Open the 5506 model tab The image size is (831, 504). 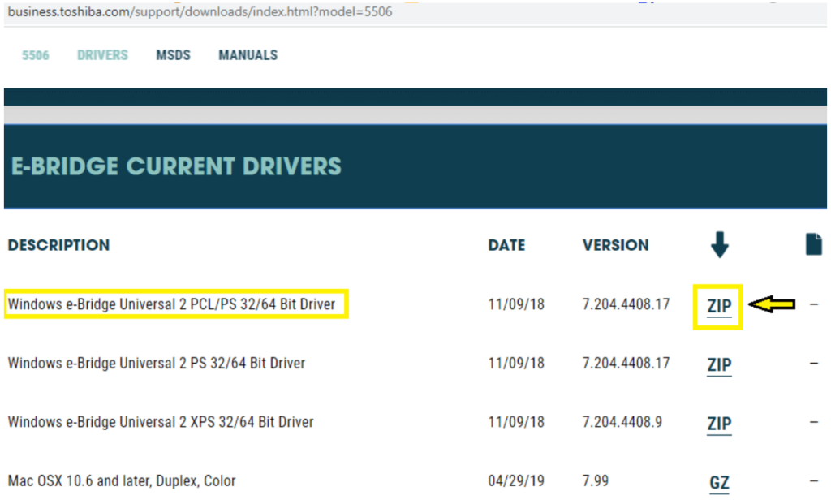point(36,55)
